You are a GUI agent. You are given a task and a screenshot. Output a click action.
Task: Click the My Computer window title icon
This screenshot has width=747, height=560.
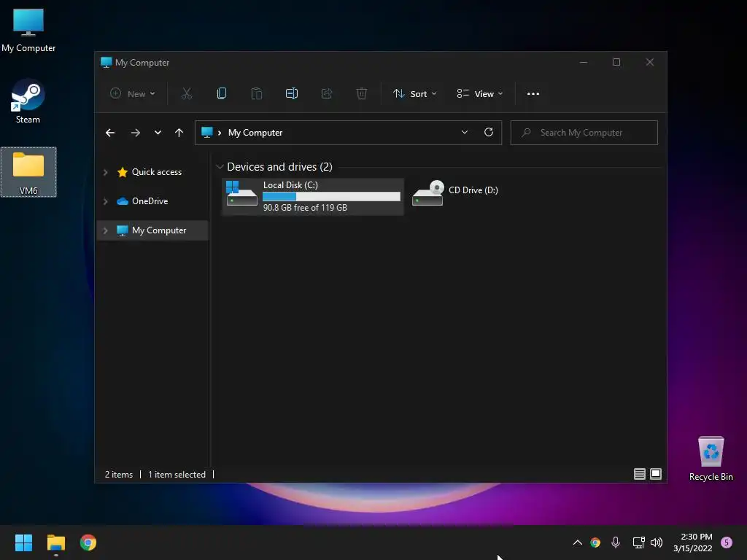(x=107, y=63)
